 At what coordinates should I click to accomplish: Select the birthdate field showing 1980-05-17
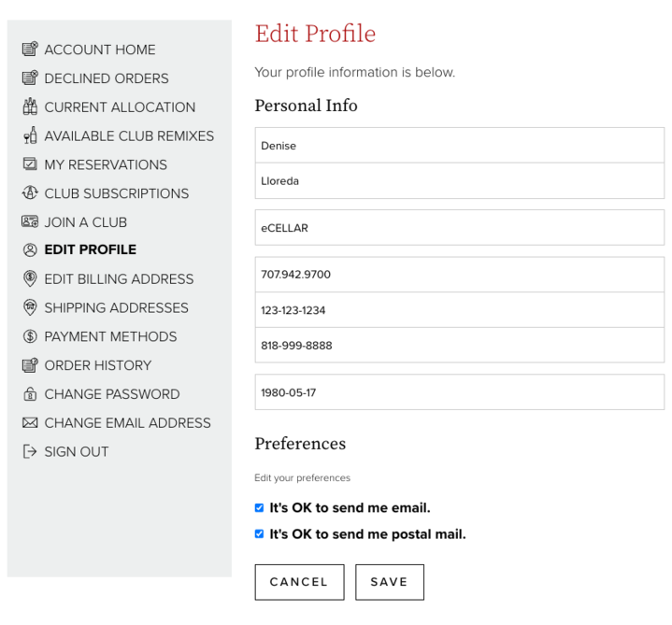point(460,392)
